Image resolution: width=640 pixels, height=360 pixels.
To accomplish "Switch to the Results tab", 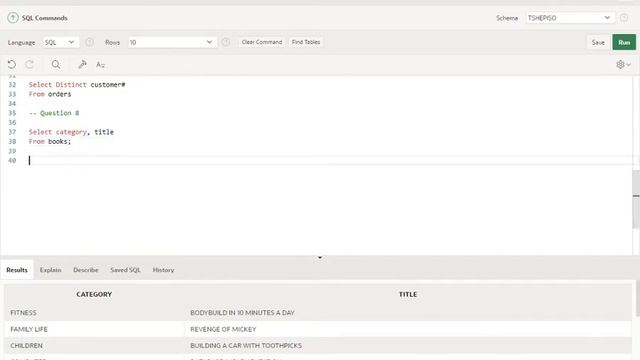I will tap(17, 270).
